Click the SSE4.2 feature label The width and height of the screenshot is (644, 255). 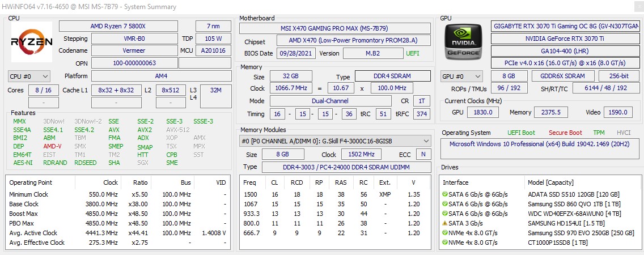[84, 130]
